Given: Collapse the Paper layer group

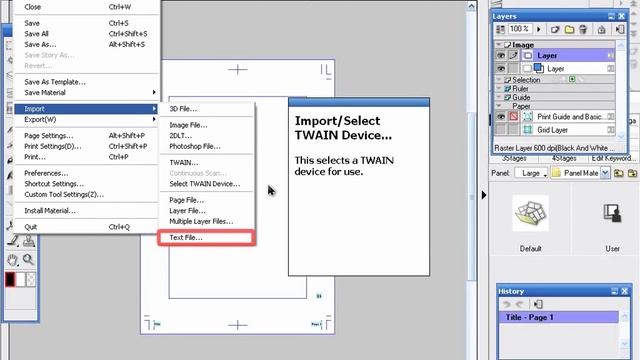Looking at the screenshot, I should [499, 106].
